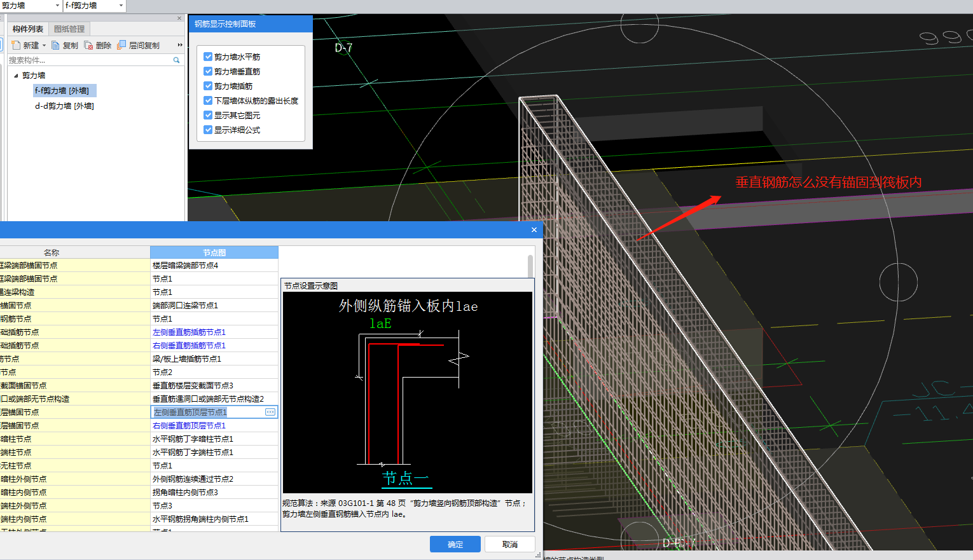This screenshot has width=973, height=560.
Task: Open the 剪力墙 component type dropdown
Action: [x=57, y=6]
